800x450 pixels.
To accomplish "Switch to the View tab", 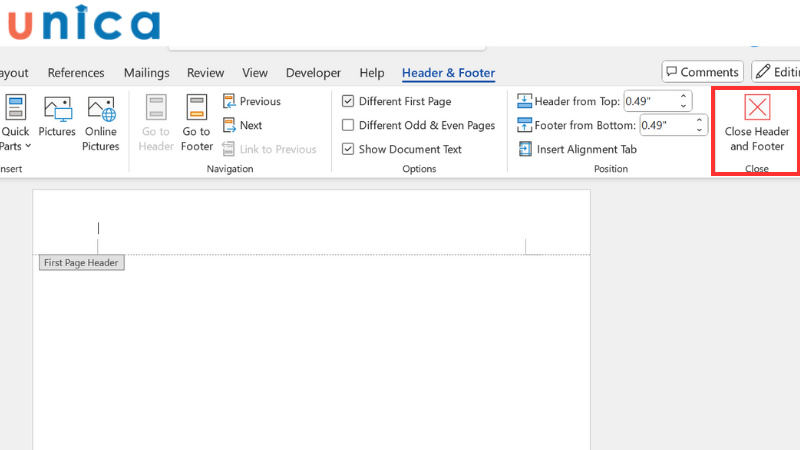I will pos(255,73).
